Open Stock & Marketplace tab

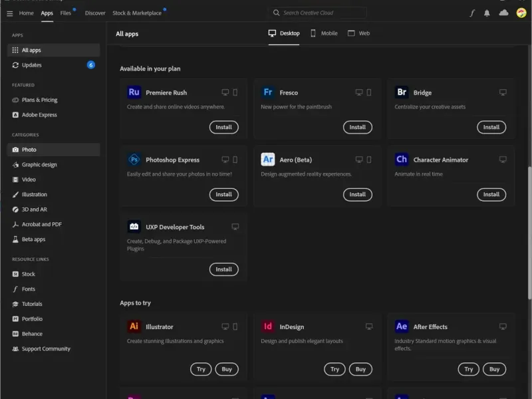pyautogui.click(x=137, y=13)
